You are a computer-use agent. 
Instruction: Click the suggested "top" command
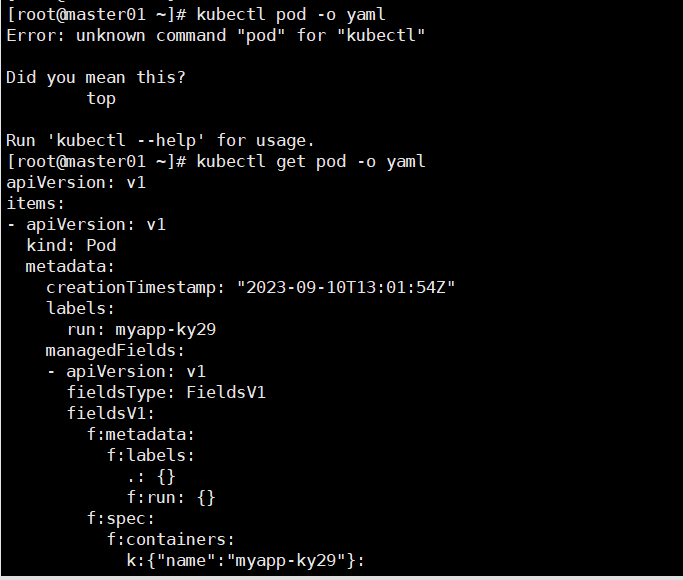pos(101,98)
